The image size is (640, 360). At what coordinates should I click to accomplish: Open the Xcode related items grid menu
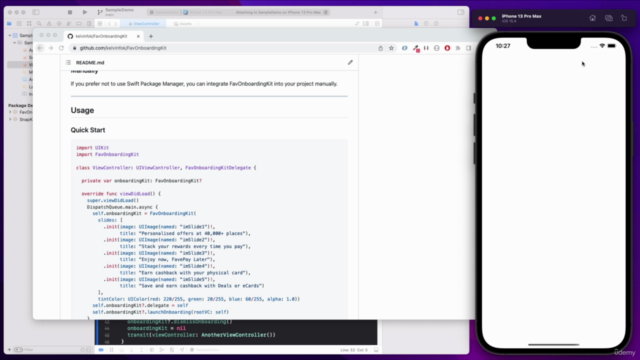coord(100,24)
